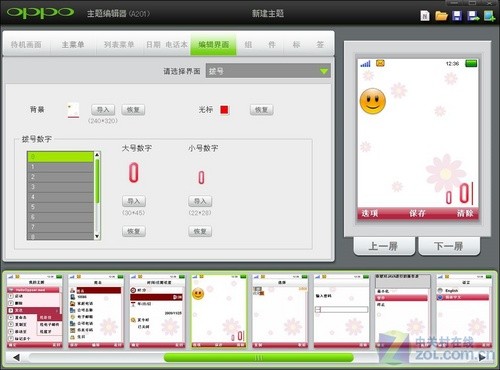This screenshot has width=500, height=370.
Task: Click 下一屏 next screen button
Action: coord(449,246)
